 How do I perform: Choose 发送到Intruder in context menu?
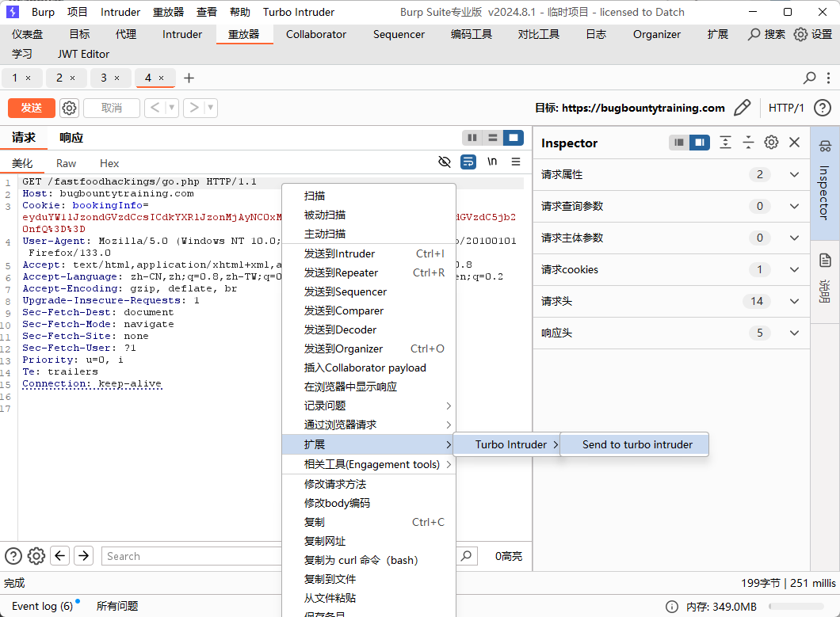369,254
